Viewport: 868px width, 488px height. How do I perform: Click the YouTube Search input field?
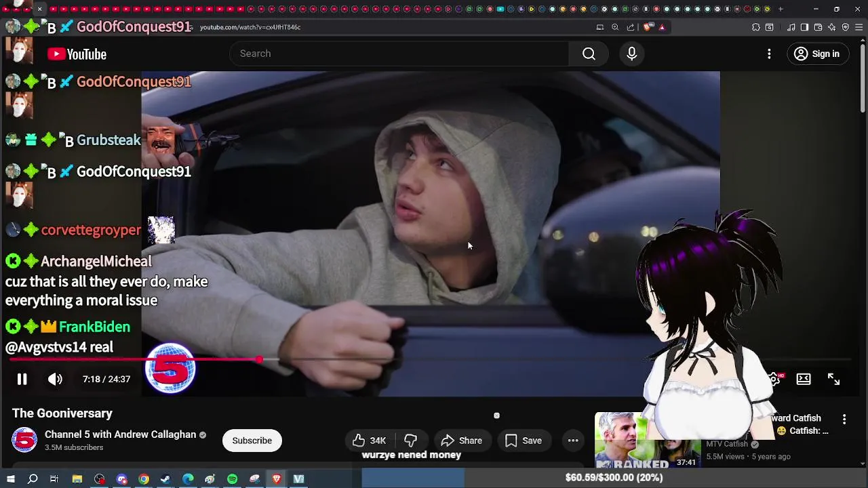click(400, 54)
